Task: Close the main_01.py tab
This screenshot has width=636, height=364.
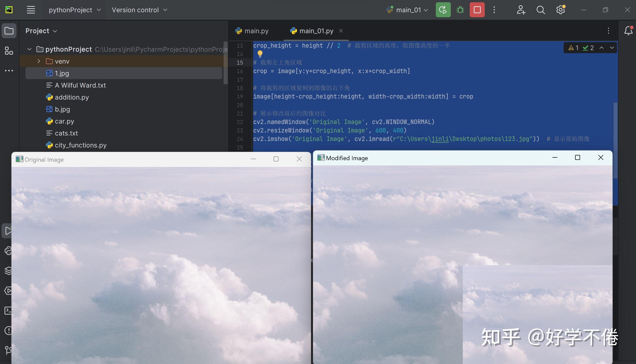Action: (341, 31)
